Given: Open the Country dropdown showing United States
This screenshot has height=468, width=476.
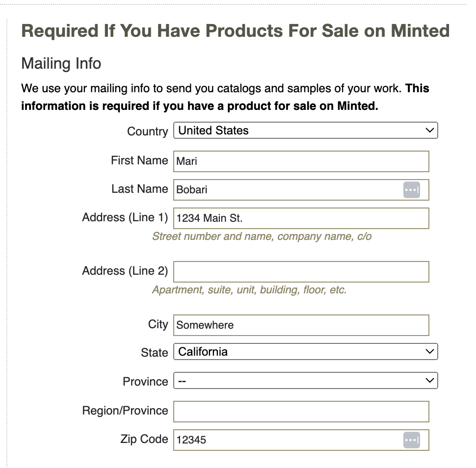Looking at the screenshot, I should (305, 130).
